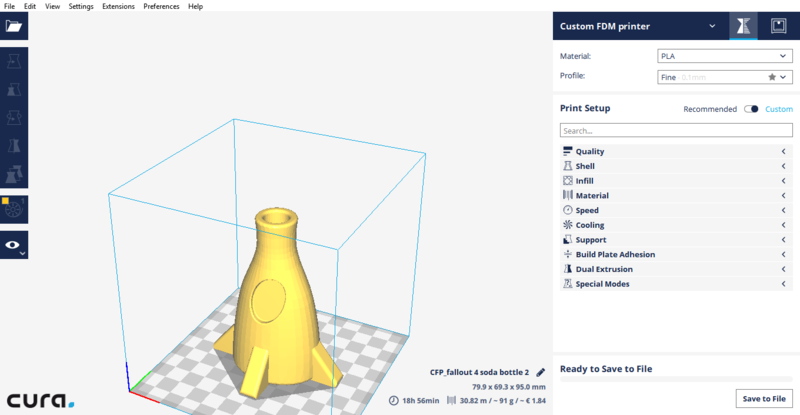Open the Help menu
Image resolution: width=800 pixels, height=415 pixels.
click(195, 6)
